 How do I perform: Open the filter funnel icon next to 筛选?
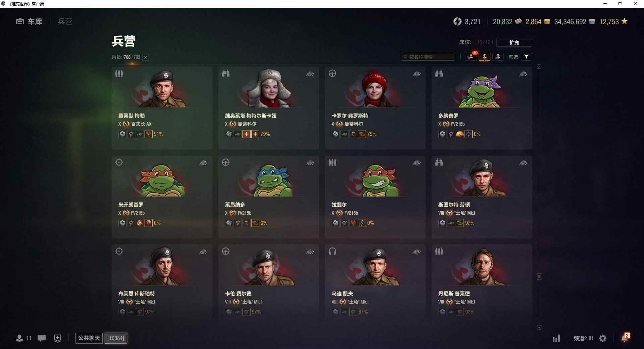click(x=526, y=57)
